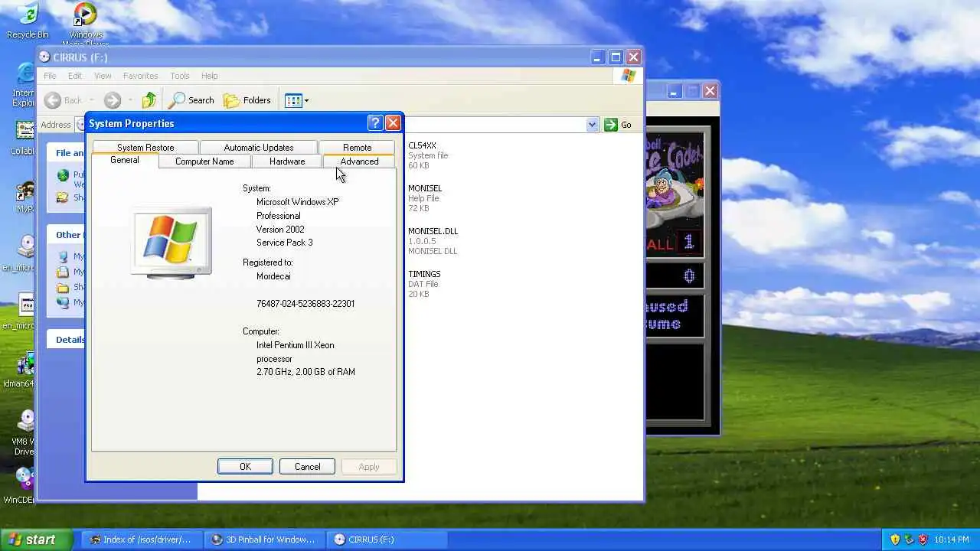Select the CL54XX system file
The image size is (980, 551).
(428, 155)
